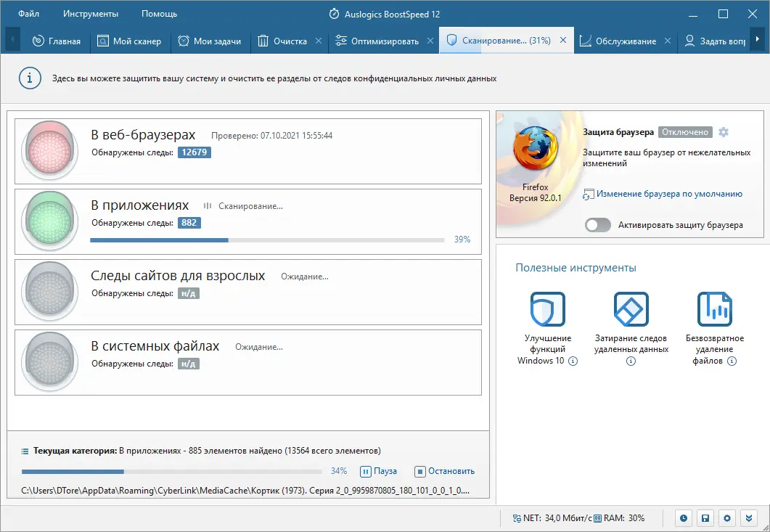Viewport: 770px width, 532px height.
Task: Launch Безвозвратное удаление файлов tool
Action: [715, 309]
